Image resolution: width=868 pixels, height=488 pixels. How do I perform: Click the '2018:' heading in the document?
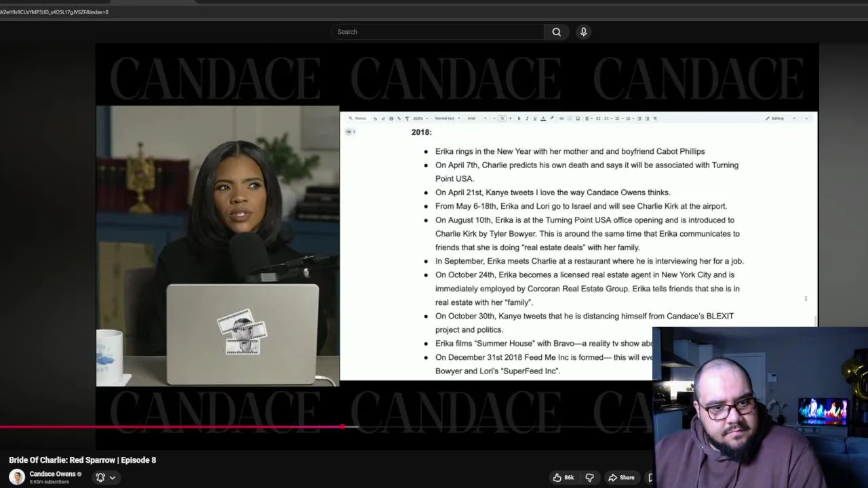(x=421, y=132)
